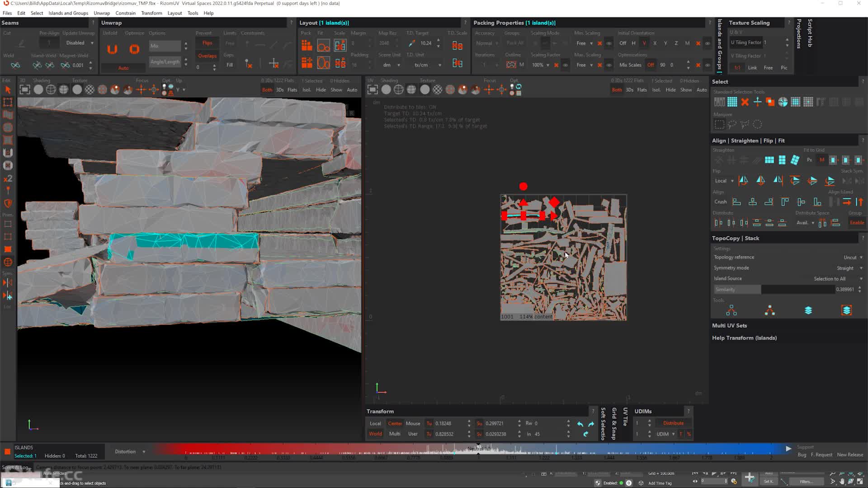
Task: Click the 3D viewport wireframe sphere shading icon
Action: pos(51,89)
